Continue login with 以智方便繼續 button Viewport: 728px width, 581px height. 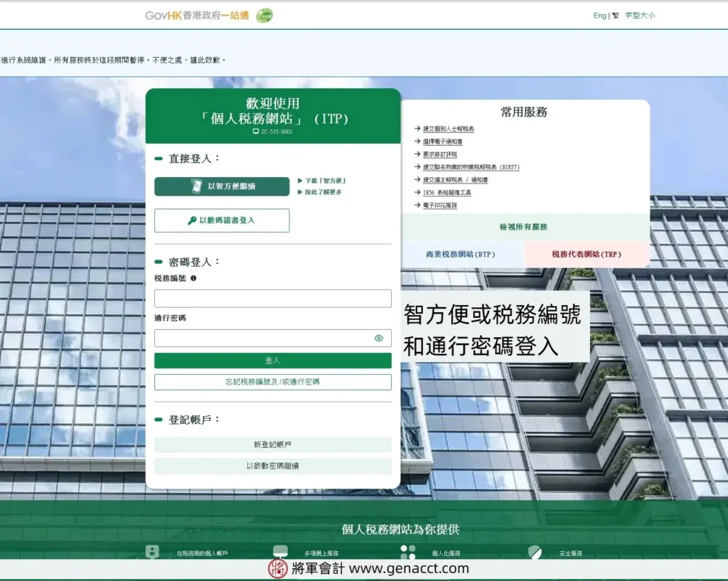[222, 186]
